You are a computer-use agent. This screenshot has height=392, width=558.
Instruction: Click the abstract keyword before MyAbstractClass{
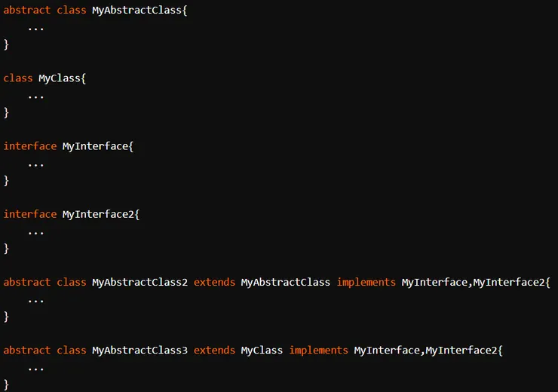(26, 10)
